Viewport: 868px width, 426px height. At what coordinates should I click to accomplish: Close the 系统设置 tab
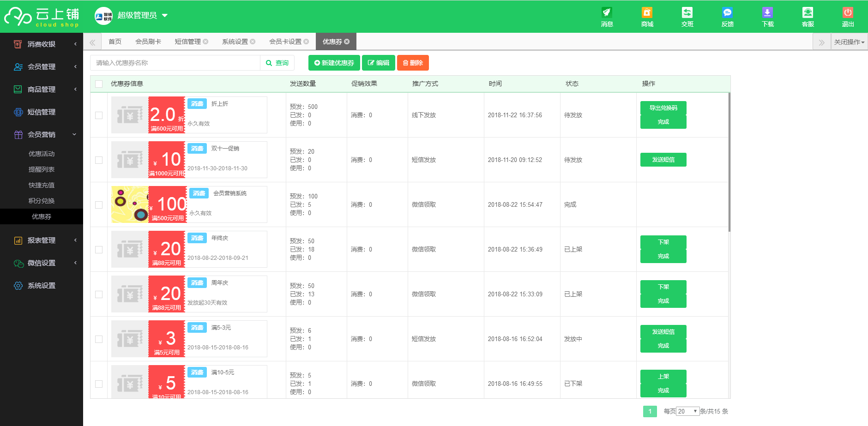click(x=253, y=42)
